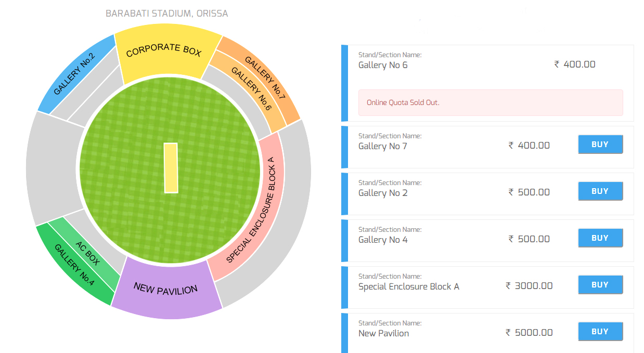Screen dimensions: 644x353
Task: Buy Special Enclosure Block A tickets
Action: pyautogui.click(x=600, y=285)
